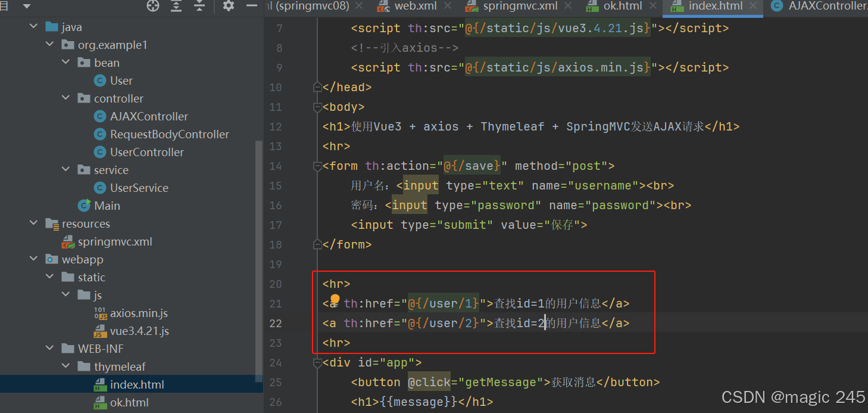This screenshot has height=413, width=868.
Task: Click the ok.html file icon in tree
Action: (x=100, y=403)
